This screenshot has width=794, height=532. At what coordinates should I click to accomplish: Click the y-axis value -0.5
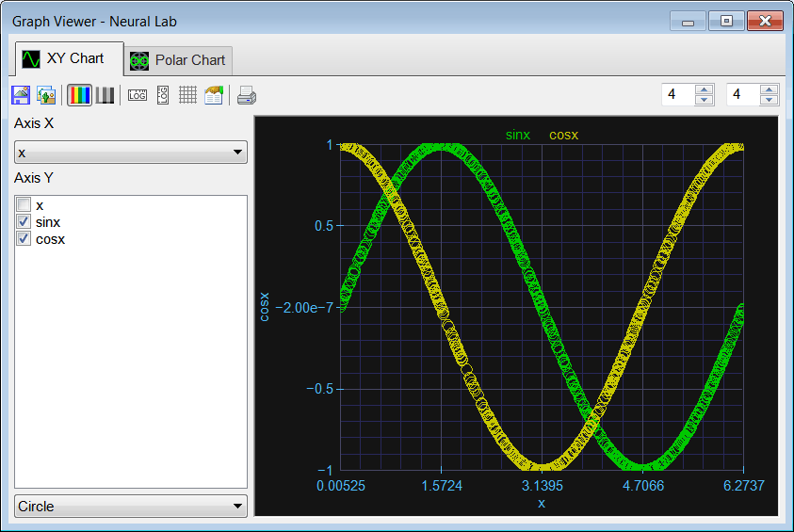point(319,389)
